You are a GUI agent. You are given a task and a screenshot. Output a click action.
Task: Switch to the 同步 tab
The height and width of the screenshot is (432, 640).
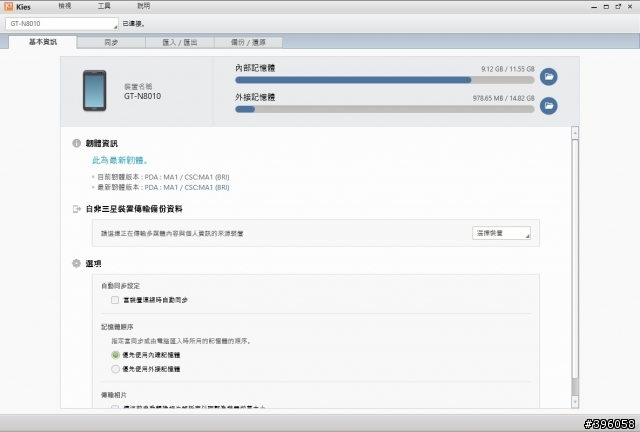tap(111, 42)
